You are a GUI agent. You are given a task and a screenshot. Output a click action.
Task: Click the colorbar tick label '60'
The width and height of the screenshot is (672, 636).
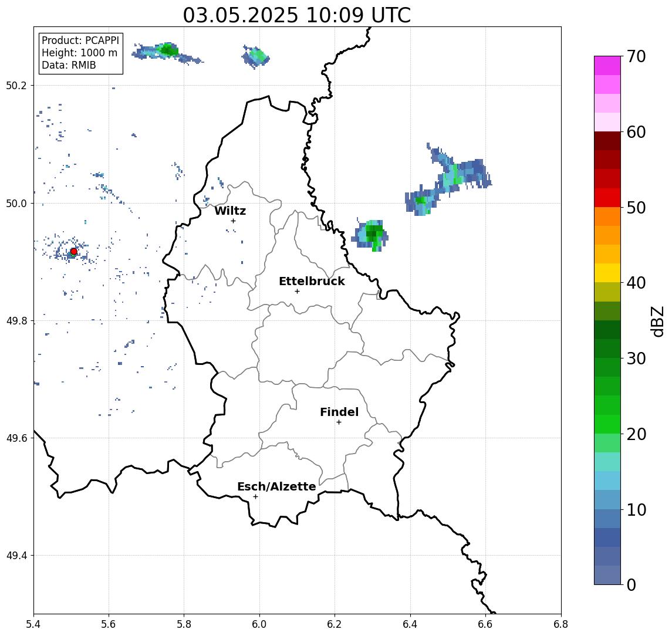coord(636,133)
